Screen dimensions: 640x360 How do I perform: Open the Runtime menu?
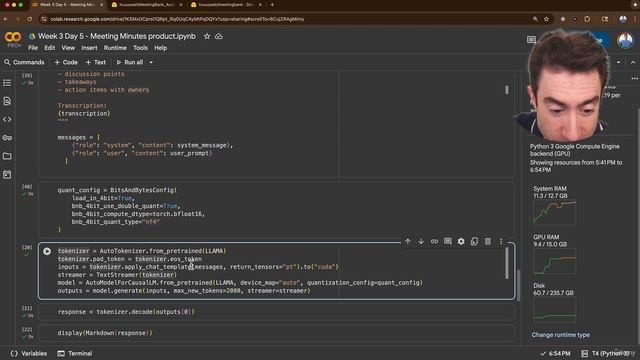point(115,48)
